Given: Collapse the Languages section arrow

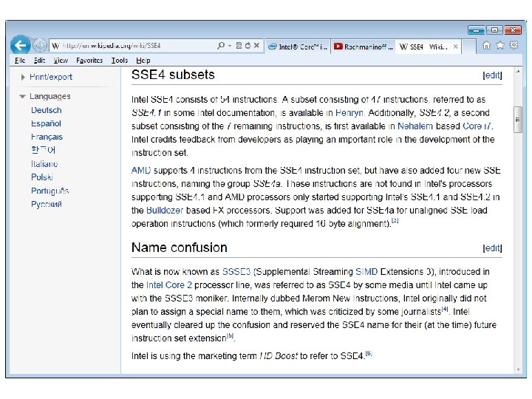Looking at the screenshot, I should pyautogui.click(x=22, y=96).
